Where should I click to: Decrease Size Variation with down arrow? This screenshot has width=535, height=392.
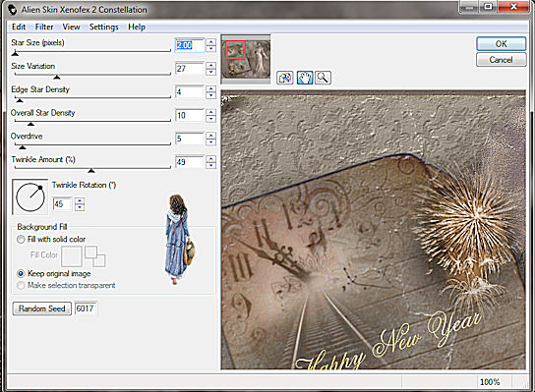(x=211, y=72)
